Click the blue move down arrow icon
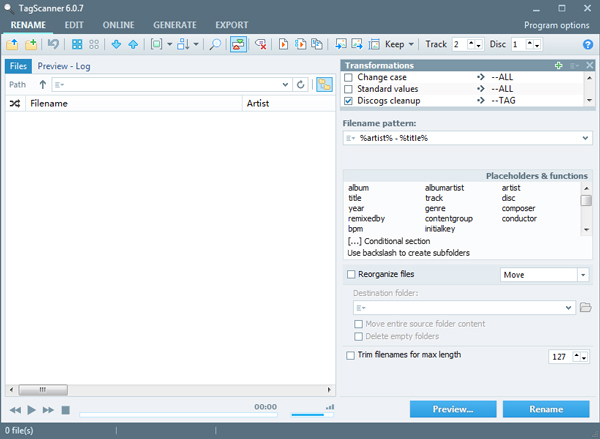Screen dimensions: 600x439 116,44
